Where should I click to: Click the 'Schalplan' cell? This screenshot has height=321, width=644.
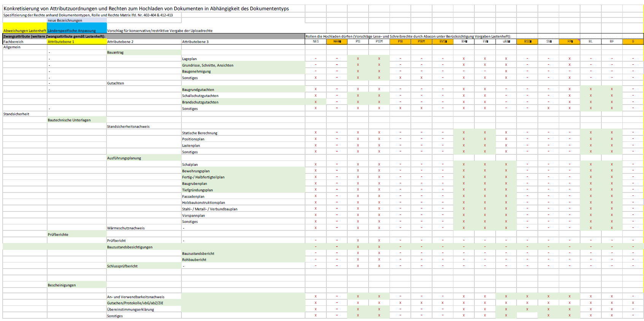coord(243,165)
